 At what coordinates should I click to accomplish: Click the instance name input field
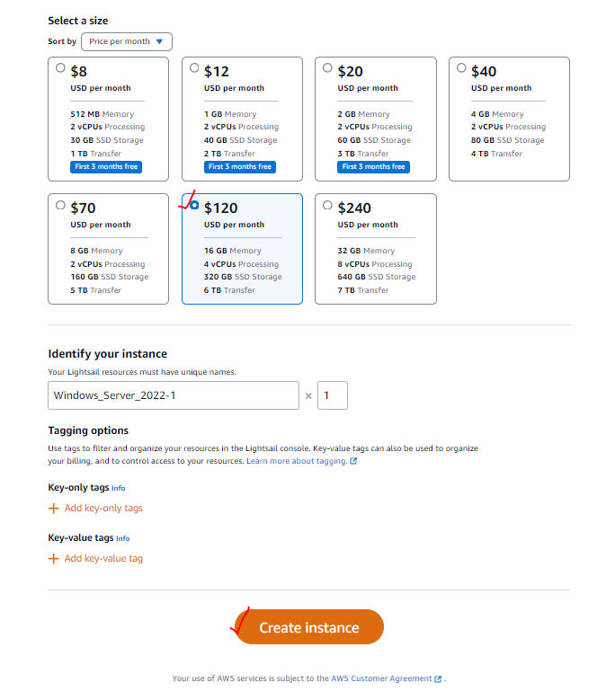[174, 395]
